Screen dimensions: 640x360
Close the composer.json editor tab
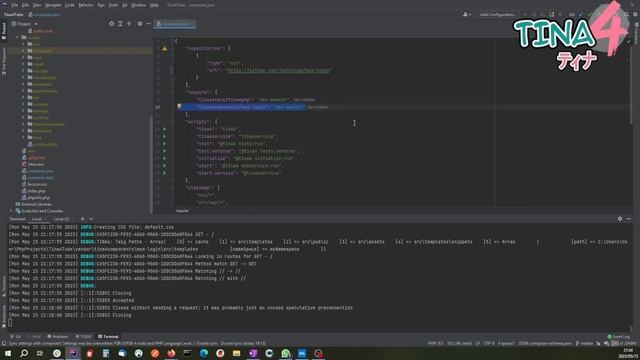click(193, 24)
